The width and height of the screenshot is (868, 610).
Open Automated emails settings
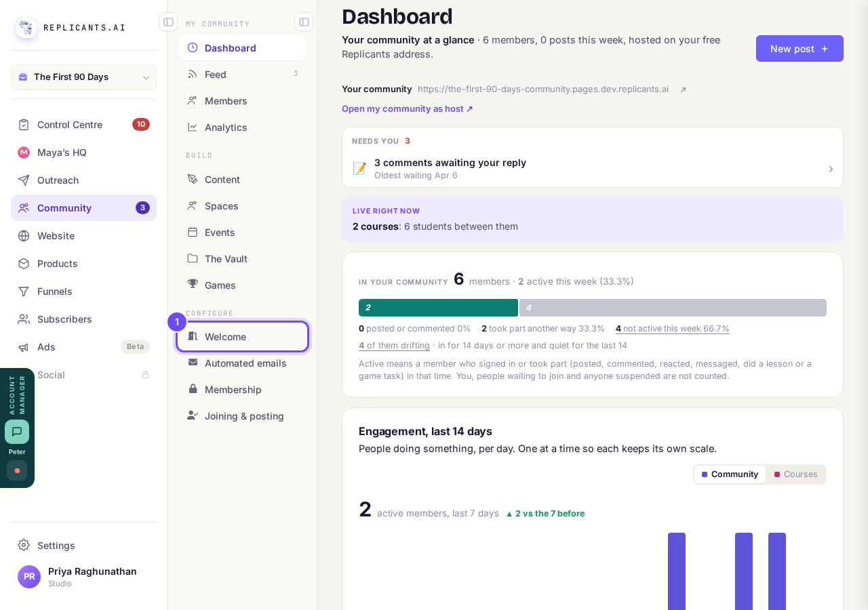pos(242,363)
